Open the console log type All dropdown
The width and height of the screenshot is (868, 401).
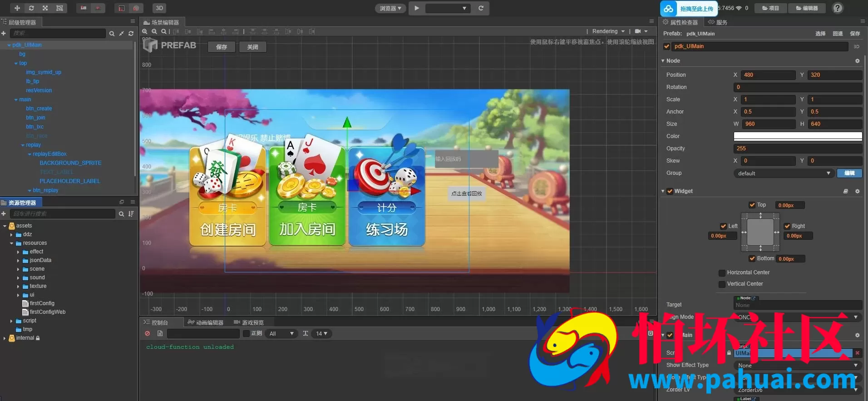click(281, 334)
